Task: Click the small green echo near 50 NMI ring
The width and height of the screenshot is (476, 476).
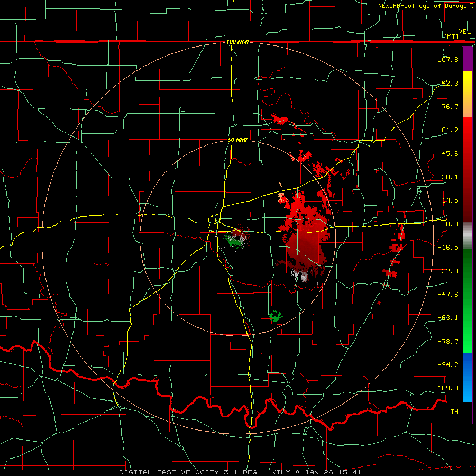Action: pos(276,316)
